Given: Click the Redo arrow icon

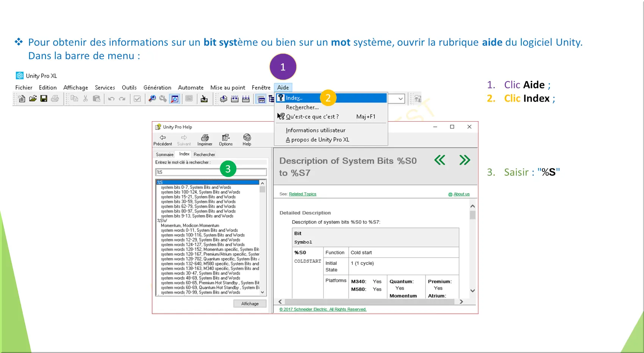Looking at the screenshot, I should pyautogui.click(x=122, y=99).
